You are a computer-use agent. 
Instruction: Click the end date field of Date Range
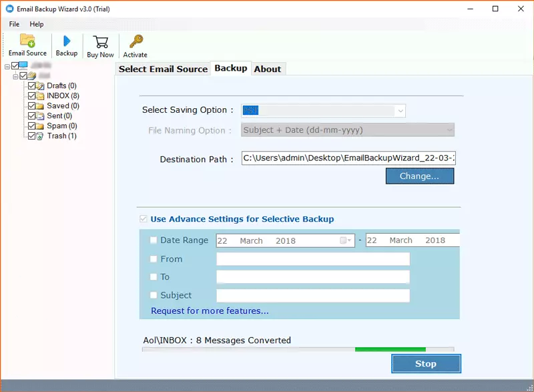[x=413, y=240]
